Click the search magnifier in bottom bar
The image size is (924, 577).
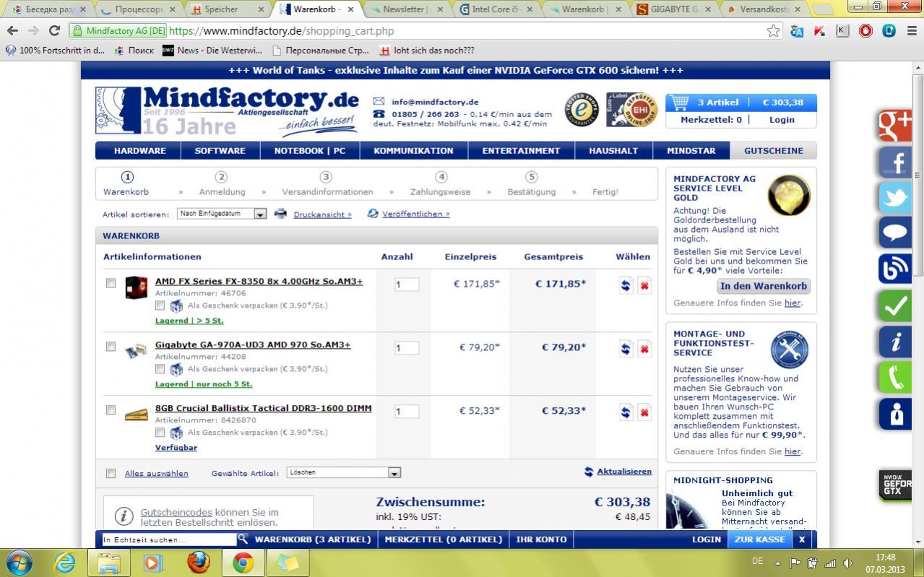click(243, 539)
